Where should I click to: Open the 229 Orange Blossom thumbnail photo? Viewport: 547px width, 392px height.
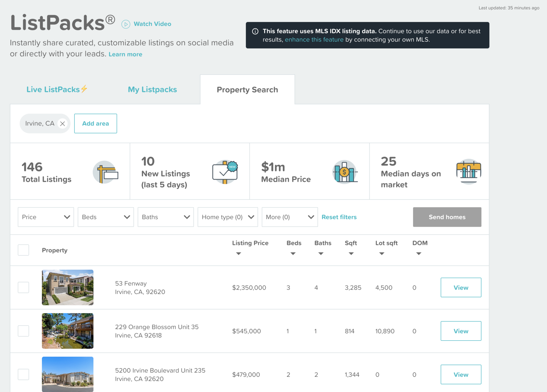tap(68, 331)
